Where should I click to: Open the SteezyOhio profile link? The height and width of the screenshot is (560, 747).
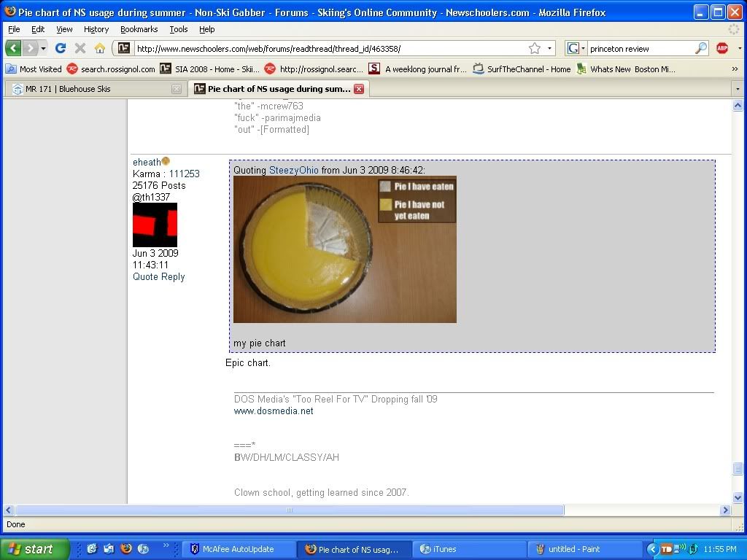[293, 170]
